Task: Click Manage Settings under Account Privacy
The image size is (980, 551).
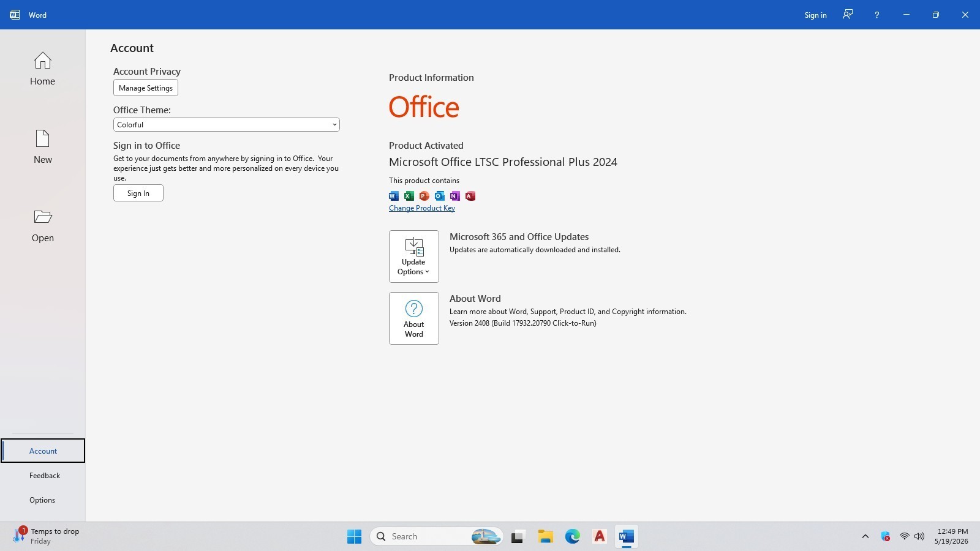Action: pyautogui.click(x=146, y=88)
